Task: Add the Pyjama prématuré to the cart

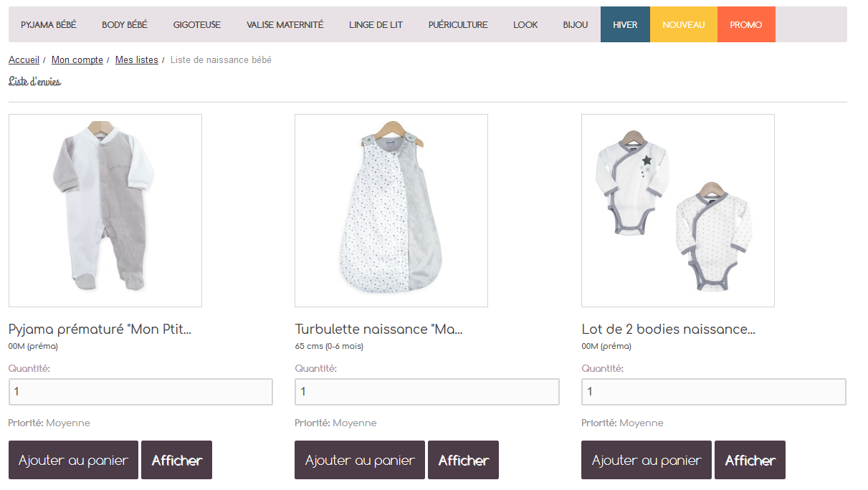Action: (73, 460)
